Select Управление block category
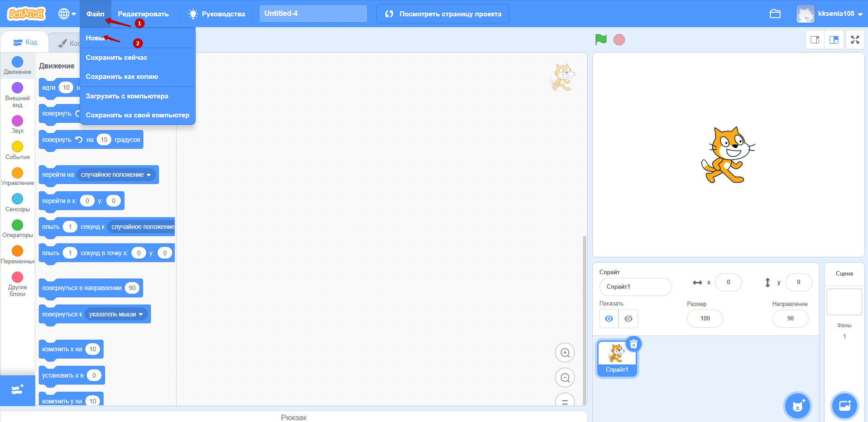The width and height of the screenshot is (868, 422). click(x=17, y=177)
